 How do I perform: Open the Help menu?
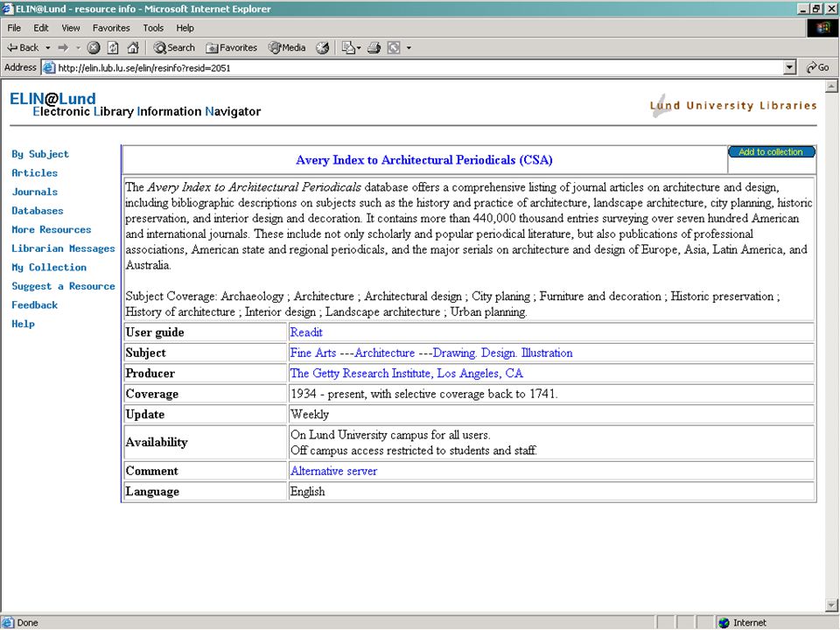point(185,28)
